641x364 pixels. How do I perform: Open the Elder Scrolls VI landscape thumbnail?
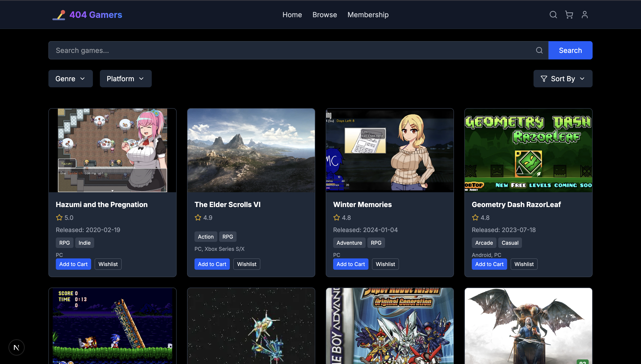[x=251, y=150]
